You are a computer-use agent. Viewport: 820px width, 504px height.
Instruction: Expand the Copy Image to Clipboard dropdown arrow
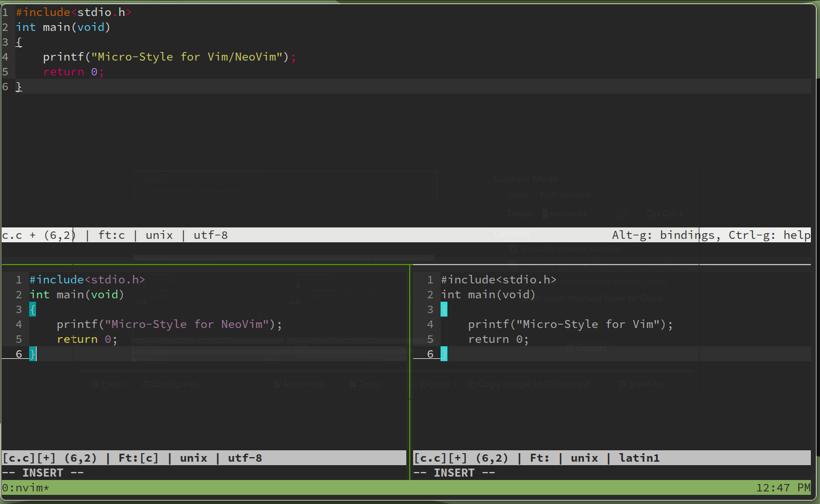607,383
